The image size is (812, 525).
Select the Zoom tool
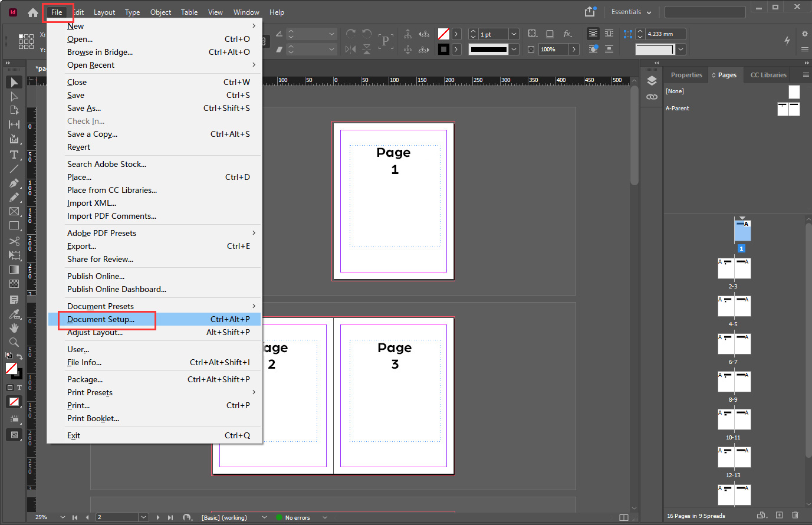coord(14,342)
